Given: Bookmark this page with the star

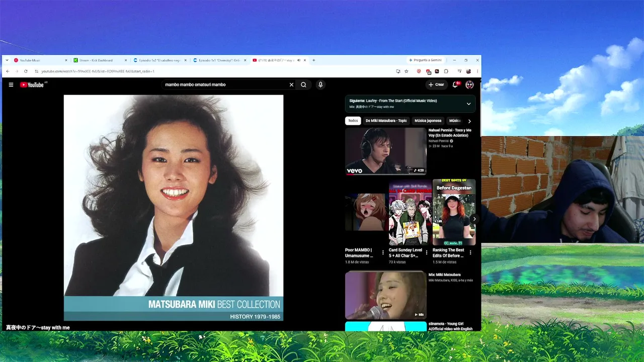Looking at the screenshot, I should [x=407, y=71].
